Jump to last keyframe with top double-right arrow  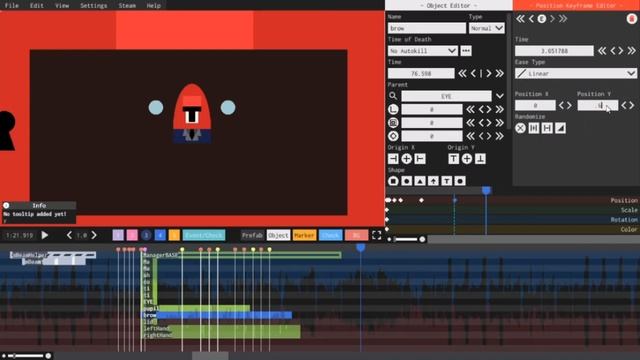563,19
